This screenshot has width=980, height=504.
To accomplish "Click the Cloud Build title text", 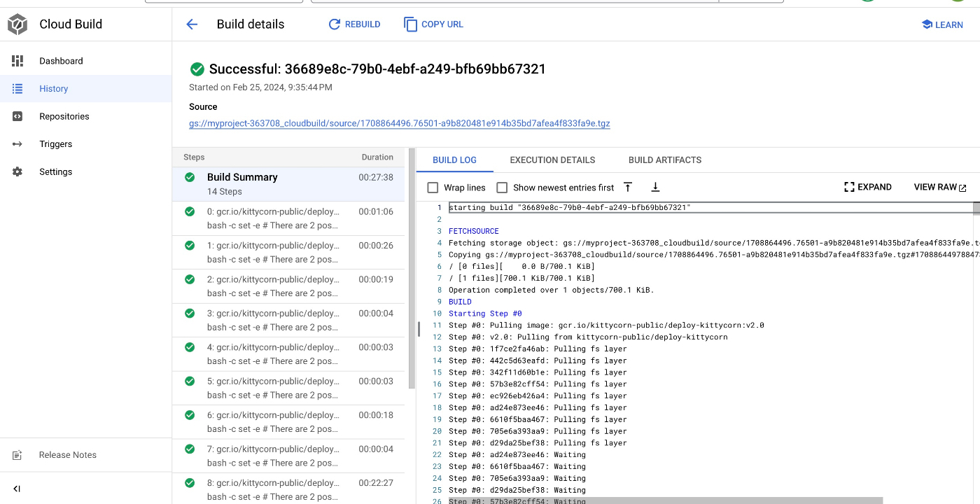I will click(x=71, y=24).
